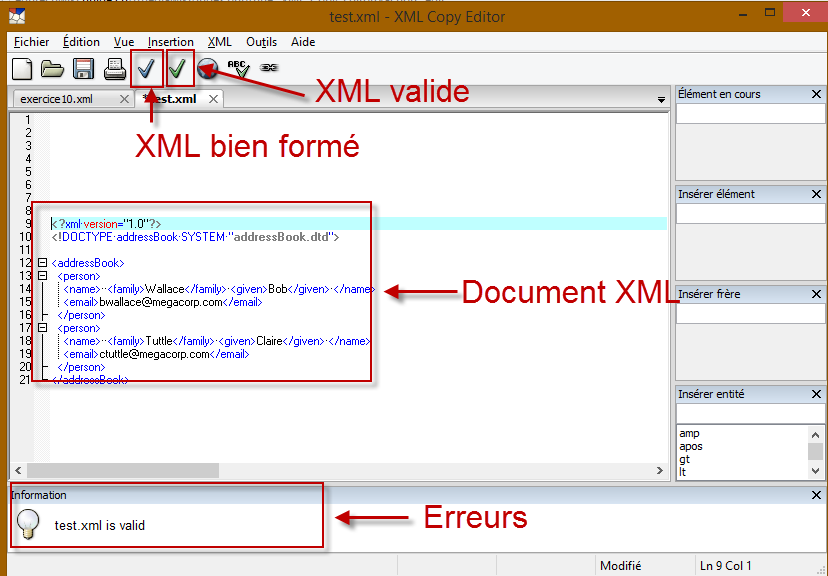Click line number 12 in the margin
The image size is (828, 576).
[x=25, y=263]
